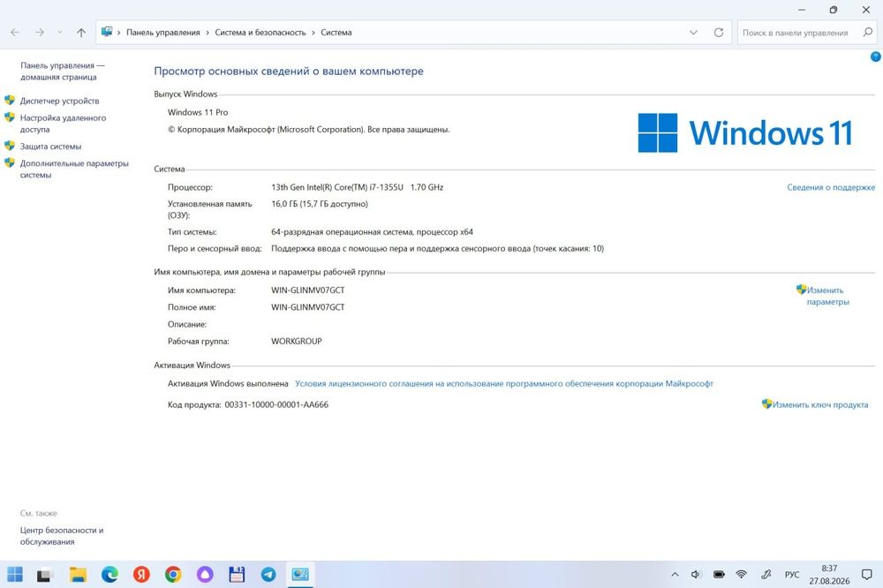This screenshot has width=883, height=588.
Task: Expand the chevron before 'Панель управления' breadcrumb
Action: (x=119, y=33)
